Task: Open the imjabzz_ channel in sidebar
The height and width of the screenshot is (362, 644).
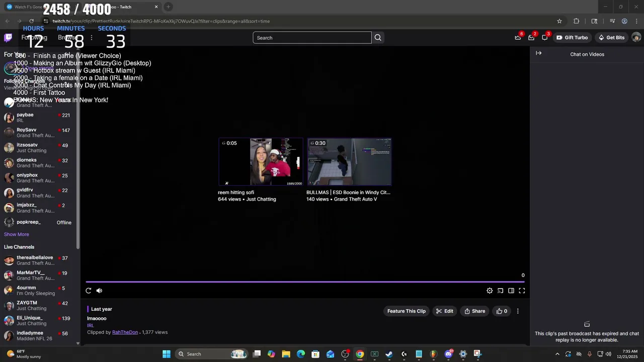Action: (39, 208)
